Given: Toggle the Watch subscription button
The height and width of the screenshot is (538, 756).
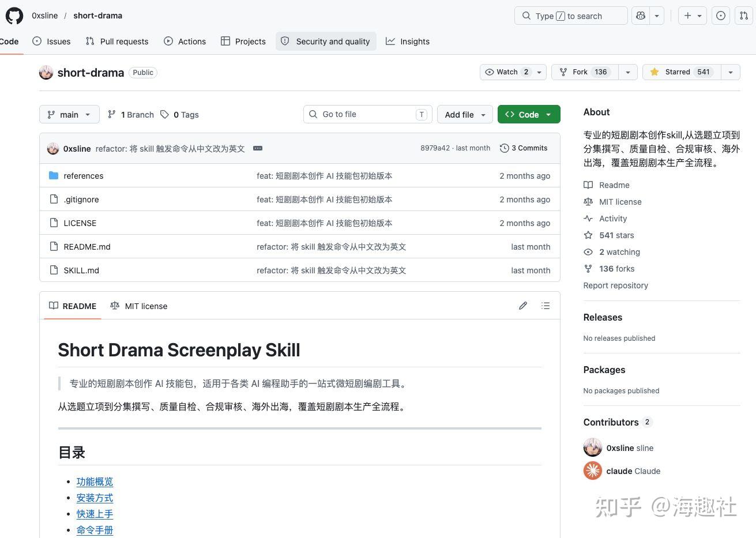Looking at the screenshot, I should coord(506,72).
